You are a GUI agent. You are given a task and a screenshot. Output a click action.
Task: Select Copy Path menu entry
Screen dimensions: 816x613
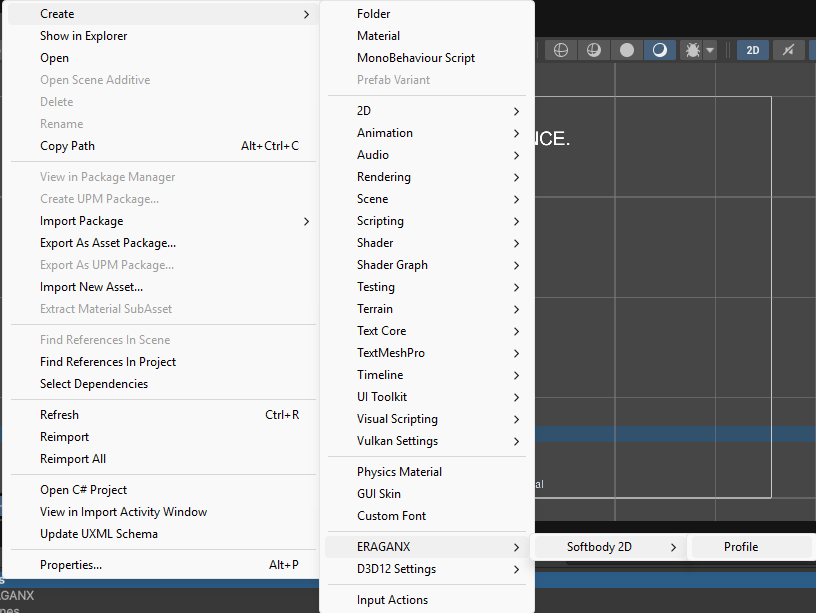pyautogui.click(x=163, y=146)
